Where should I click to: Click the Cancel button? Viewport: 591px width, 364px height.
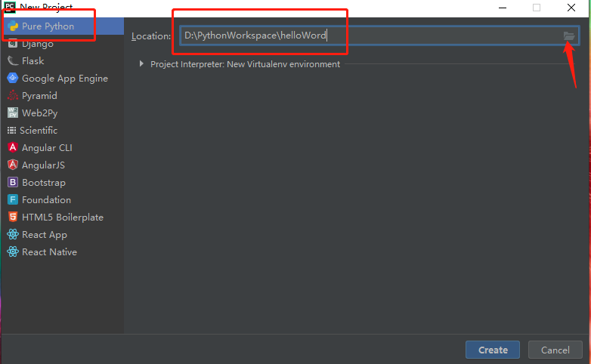pyautogui.click(x=555, y=350)
